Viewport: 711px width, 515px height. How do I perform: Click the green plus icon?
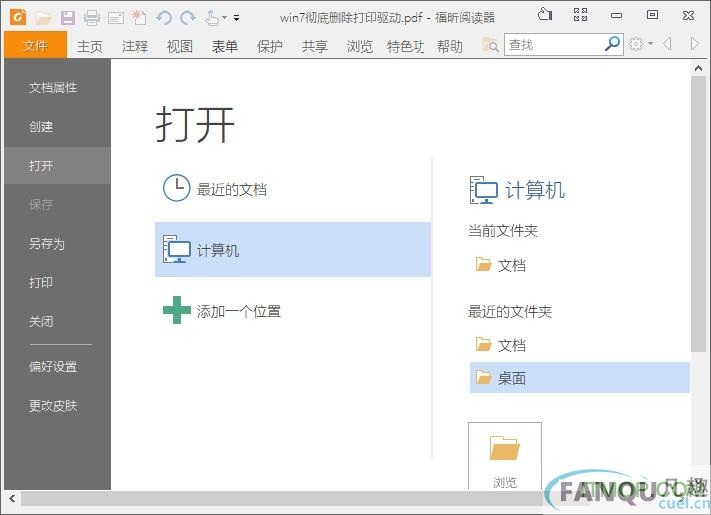click(x=176, y=310)
